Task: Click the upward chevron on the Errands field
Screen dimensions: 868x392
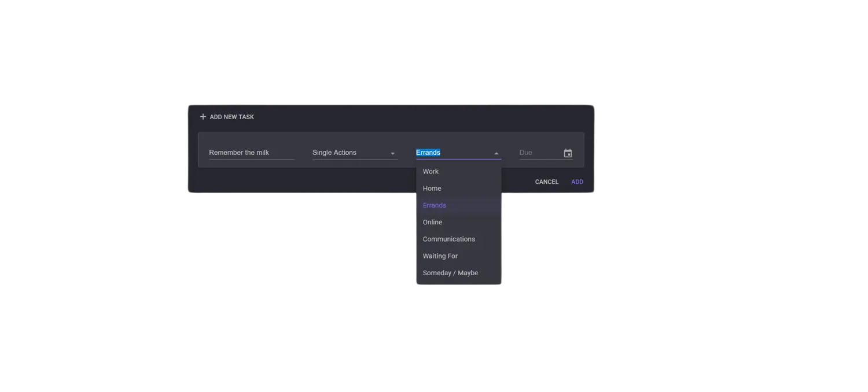Action: point(496,153)
